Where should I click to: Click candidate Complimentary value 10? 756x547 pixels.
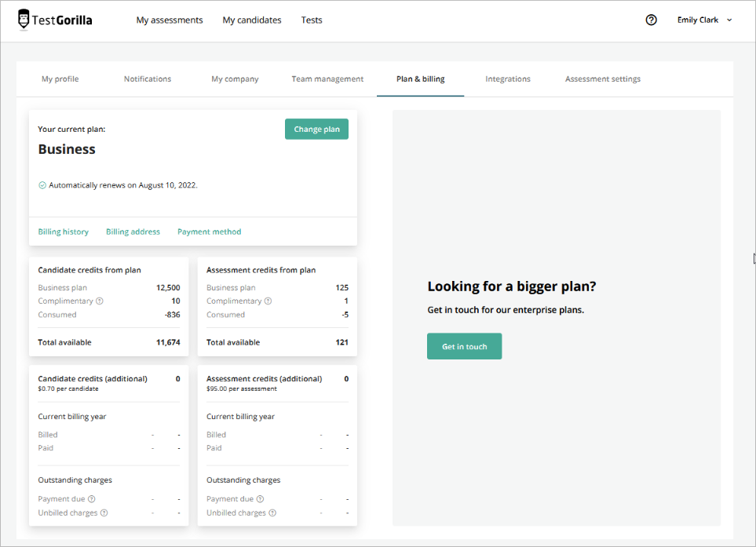point(176,301)
